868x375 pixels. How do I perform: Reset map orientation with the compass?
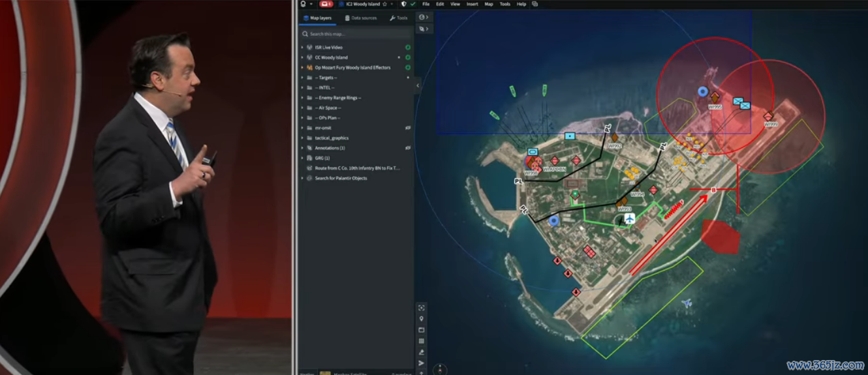tap(440, 369)
